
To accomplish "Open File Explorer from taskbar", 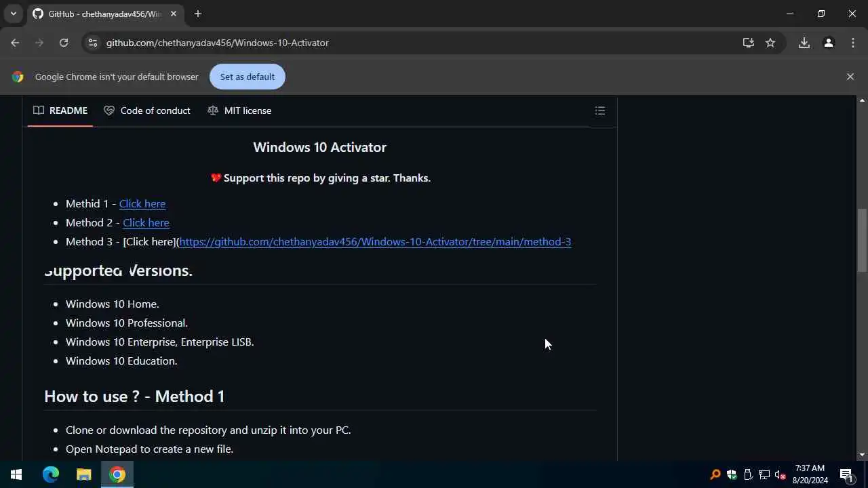I will 83,474.
